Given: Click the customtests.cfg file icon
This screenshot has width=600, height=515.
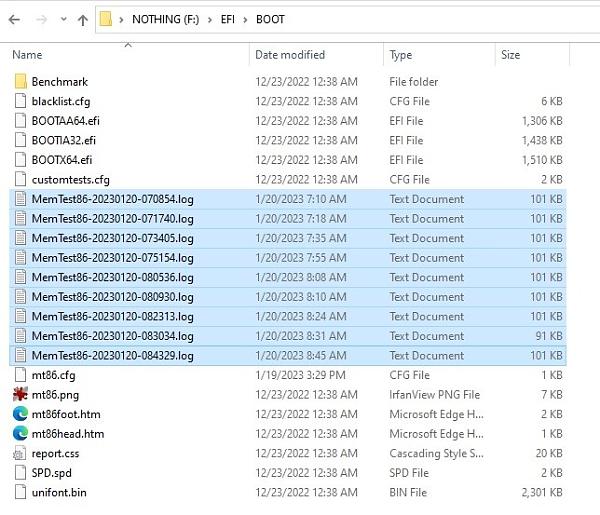Looking at the screenshot, I should (x=20, y=179).
